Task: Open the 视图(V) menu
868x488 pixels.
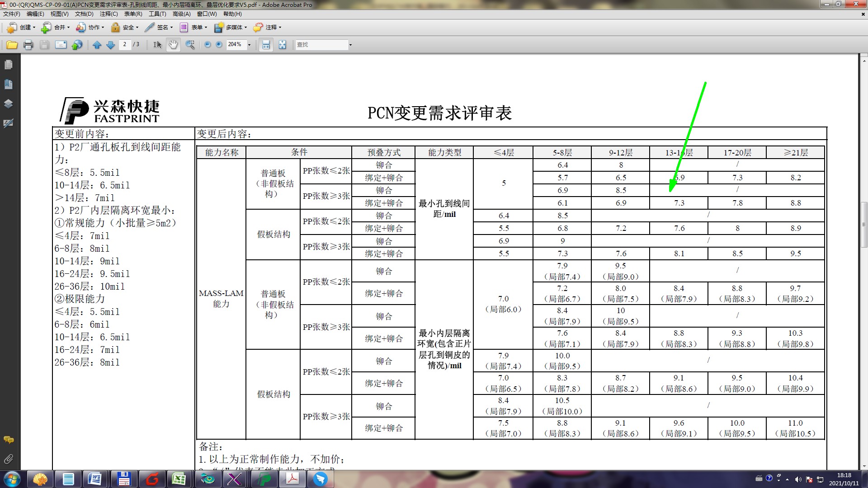Action: (60, 14)
